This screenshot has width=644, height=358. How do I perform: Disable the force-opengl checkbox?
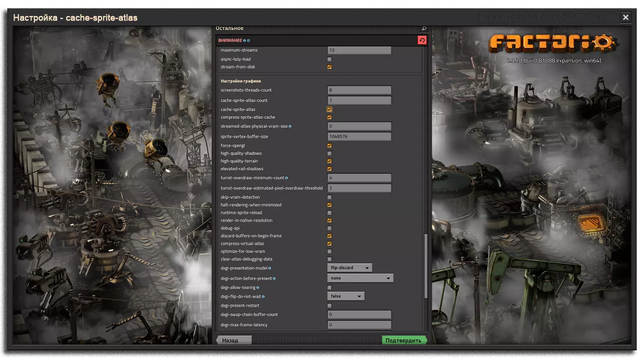coord(329,146)
